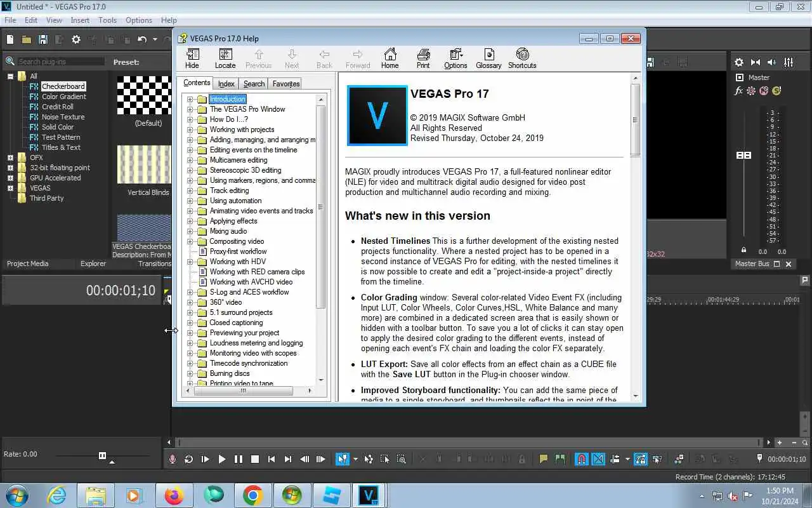812x508 pixels.
Task: Open Google Chrome from the taskbar
Action: tap(252, 495)
